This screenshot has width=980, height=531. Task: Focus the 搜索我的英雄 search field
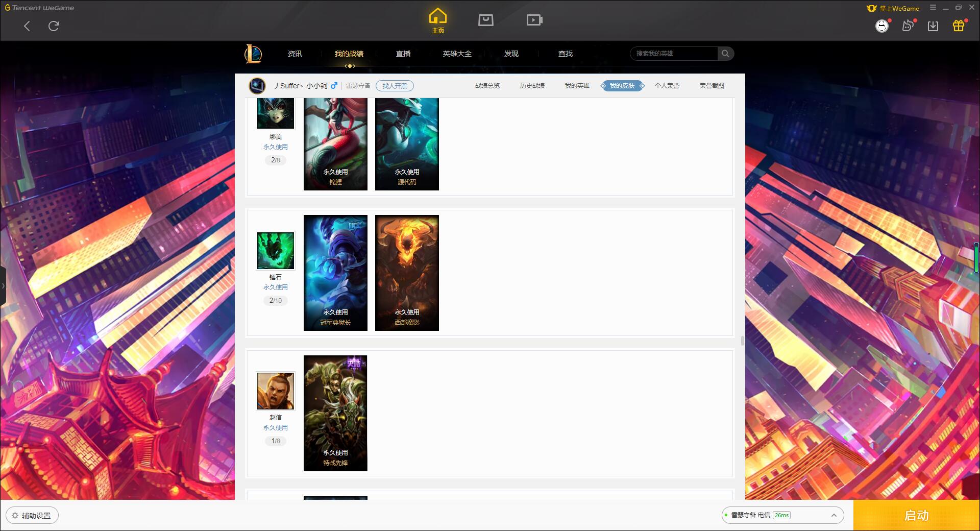[x=675, y=54]
